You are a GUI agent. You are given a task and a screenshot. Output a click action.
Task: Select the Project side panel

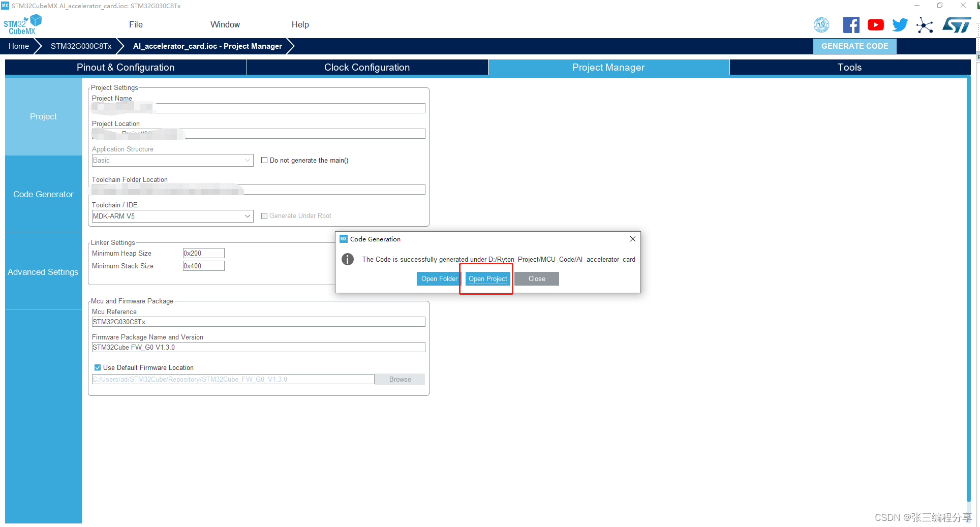43,116
